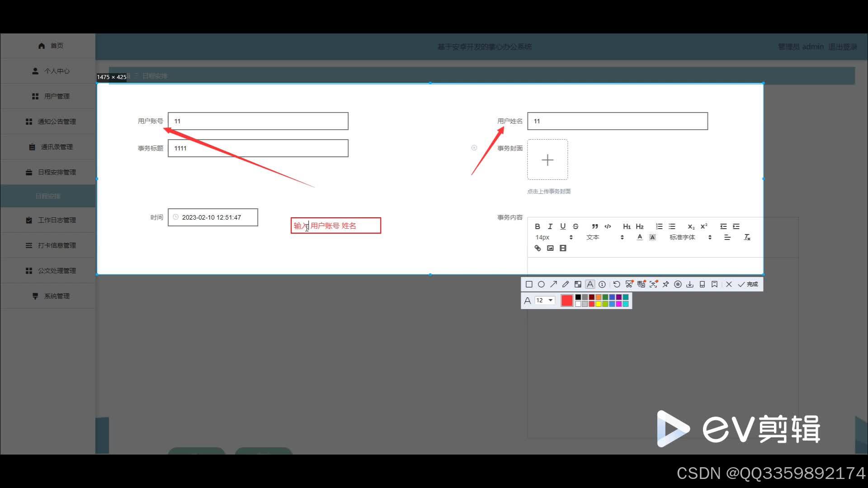Screen dimensions: 868x488
Task: Open 个人中心 in the sidebar
Action: click(x=48, y=71)
